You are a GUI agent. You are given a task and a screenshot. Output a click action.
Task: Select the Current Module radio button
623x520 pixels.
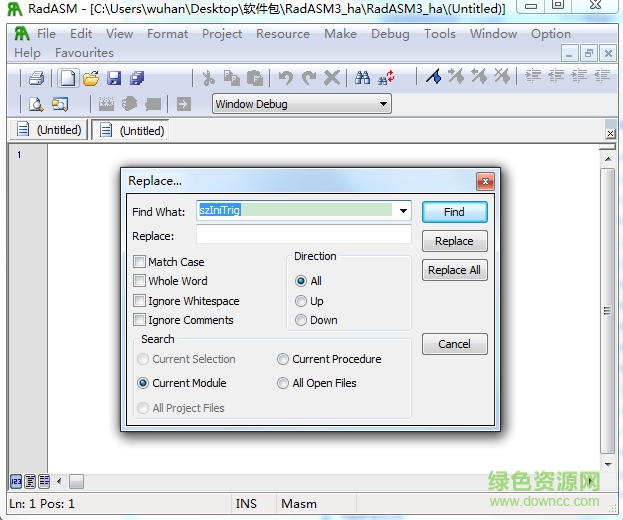pyautogui.click(x=143, y=383)
